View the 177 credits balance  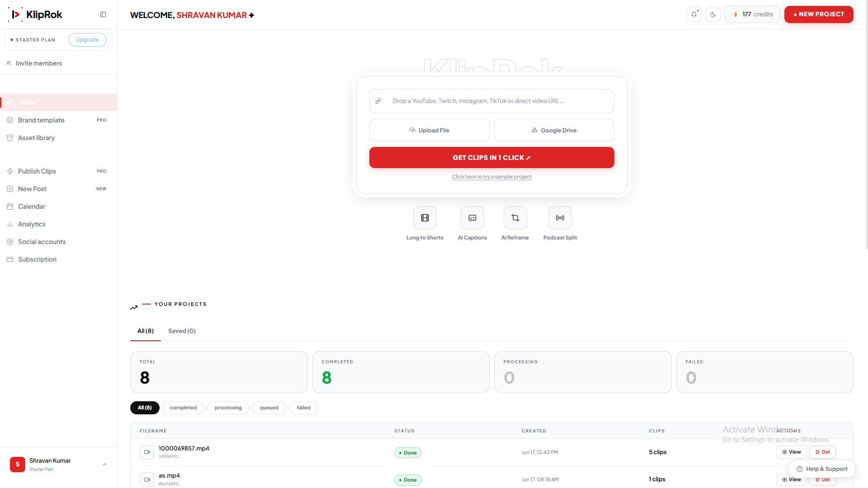tap(752, 14)
